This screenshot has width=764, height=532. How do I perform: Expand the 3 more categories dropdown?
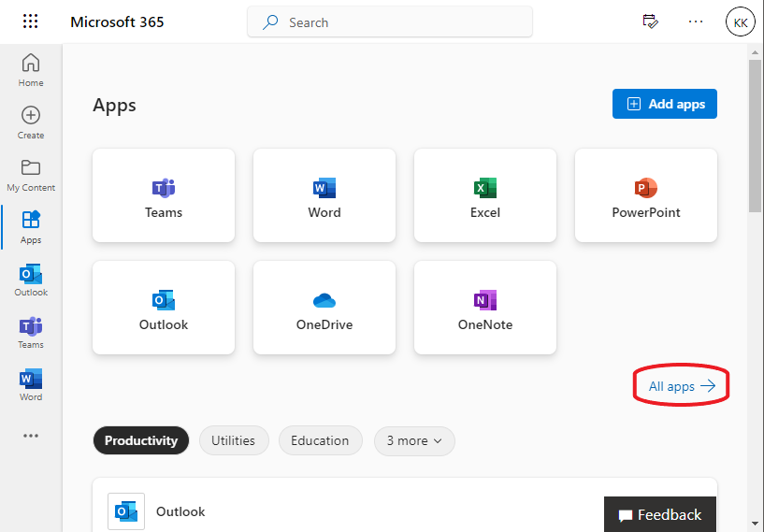414,441
